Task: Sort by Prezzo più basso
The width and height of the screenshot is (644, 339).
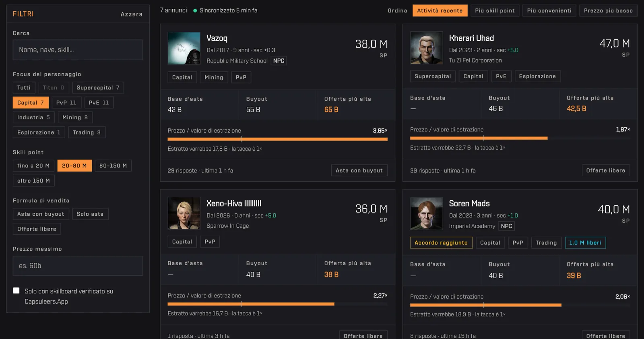Action: (x=608, y=10)
